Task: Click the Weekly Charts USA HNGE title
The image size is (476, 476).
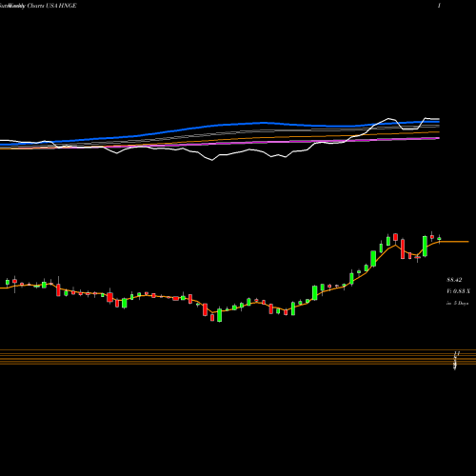Action: (x=38, y=6)
